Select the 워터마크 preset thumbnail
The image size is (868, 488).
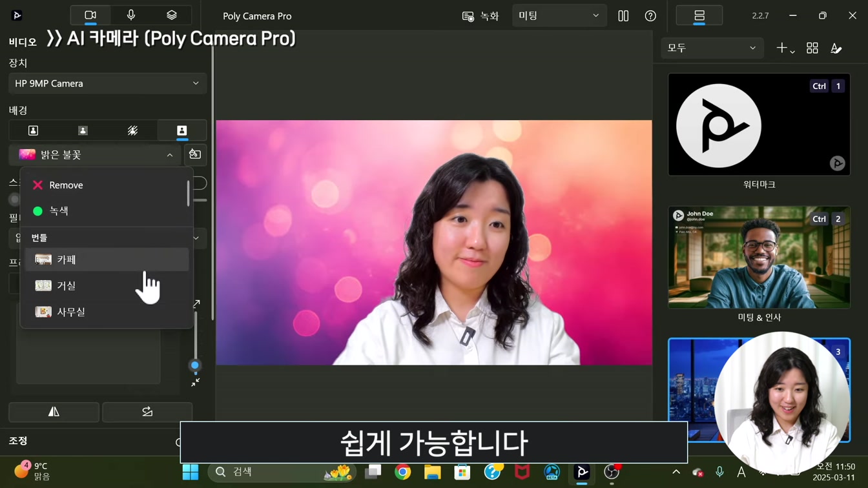[759, 125]
